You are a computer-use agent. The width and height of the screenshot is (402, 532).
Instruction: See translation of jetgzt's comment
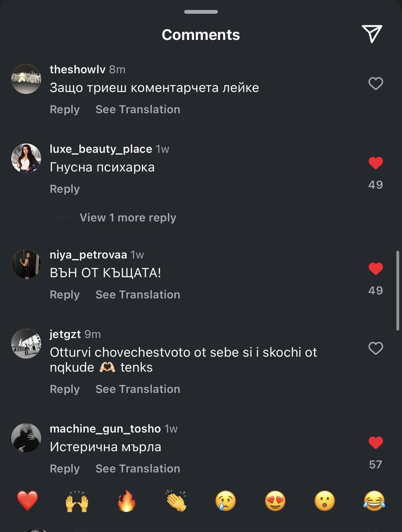(x=138, y=389)
